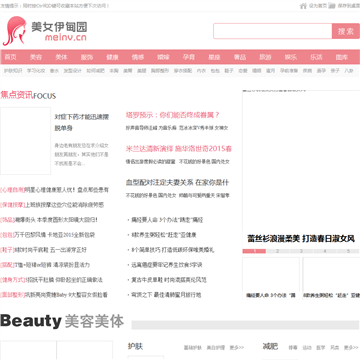360x360 pixels.
Task: Open headline 塔罗预示：你们能否终成眷属？
Action: pos(173,115)
